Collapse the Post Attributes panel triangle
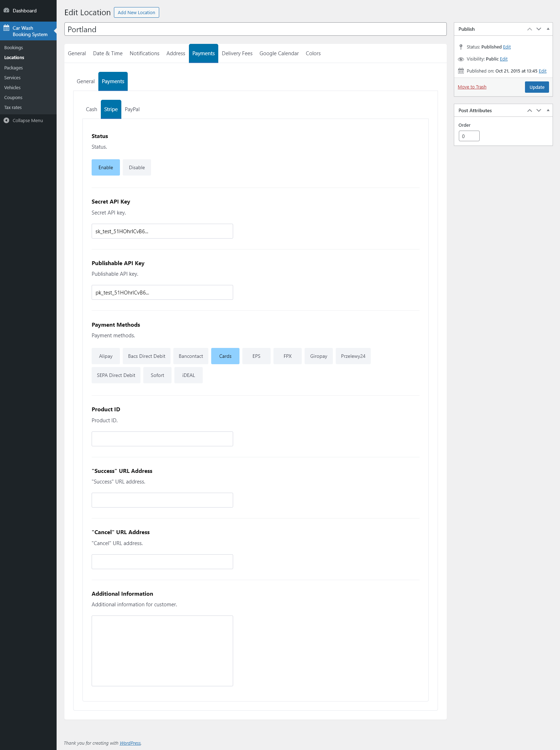The image size is (560, 750). coord(548,110)
